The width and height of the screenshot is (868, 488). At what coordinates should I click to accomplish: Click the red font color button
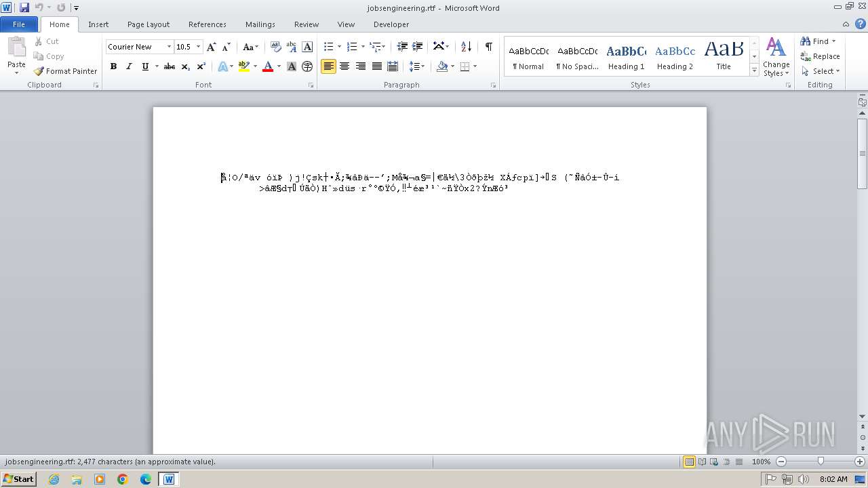[x=268, y=66]
